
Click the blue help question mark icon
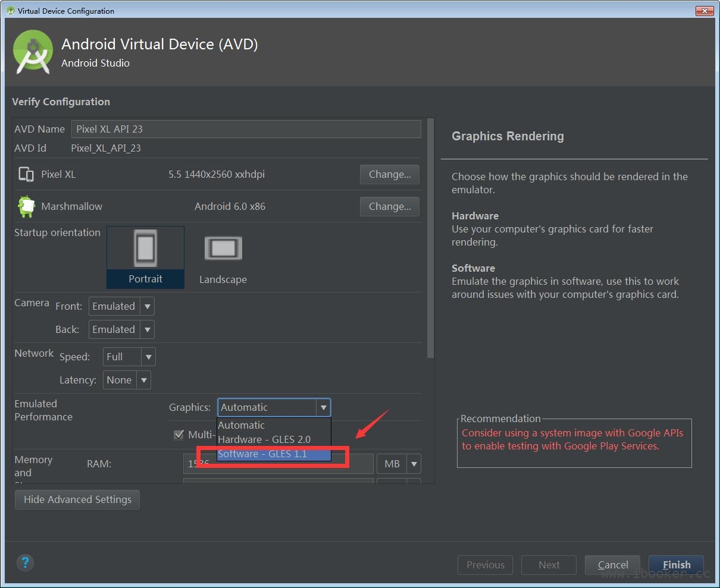click(25, 563)
